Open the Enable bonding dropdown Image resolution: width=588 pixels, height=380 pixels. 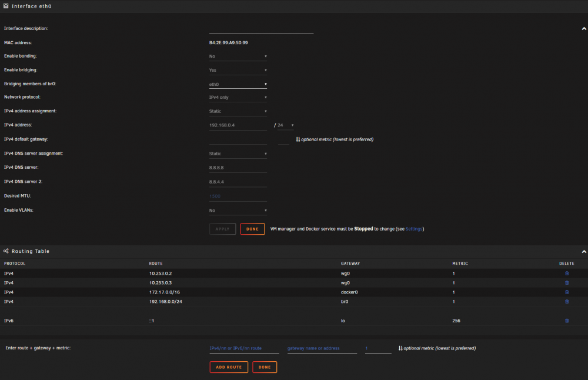point(238,56)
